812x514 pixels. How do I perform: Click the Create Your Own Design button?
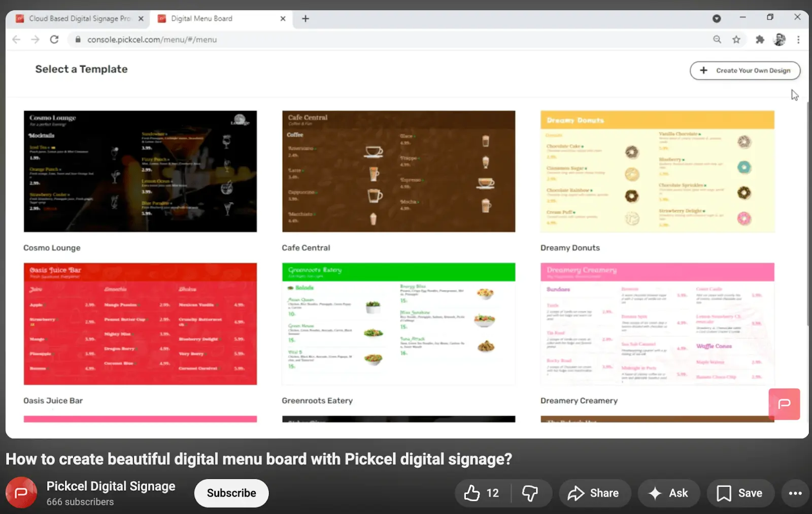(745, 71)
